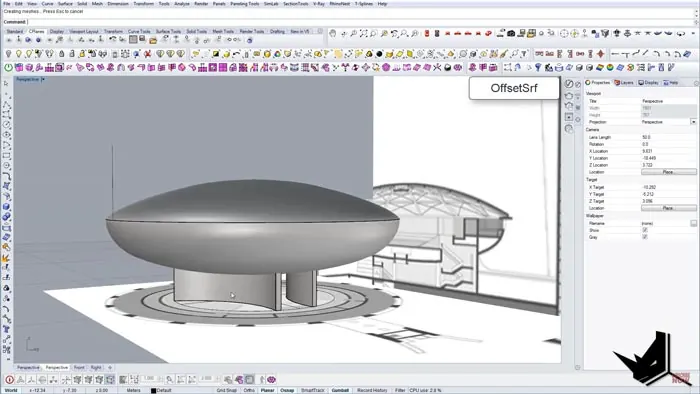The width and height of the screenshot is (700, 394).
Task: Click the camera Location Place button
Action: [x=669, y=172]
